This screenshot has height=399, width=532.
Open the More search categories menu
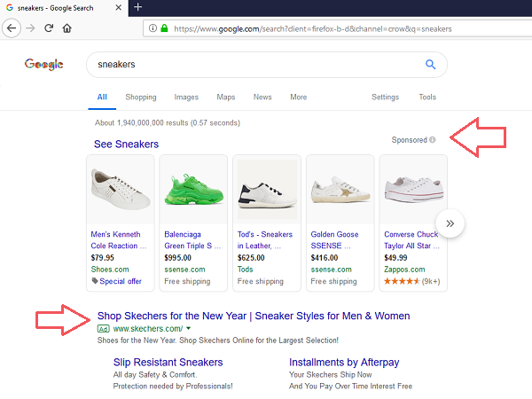click(298, 97)
